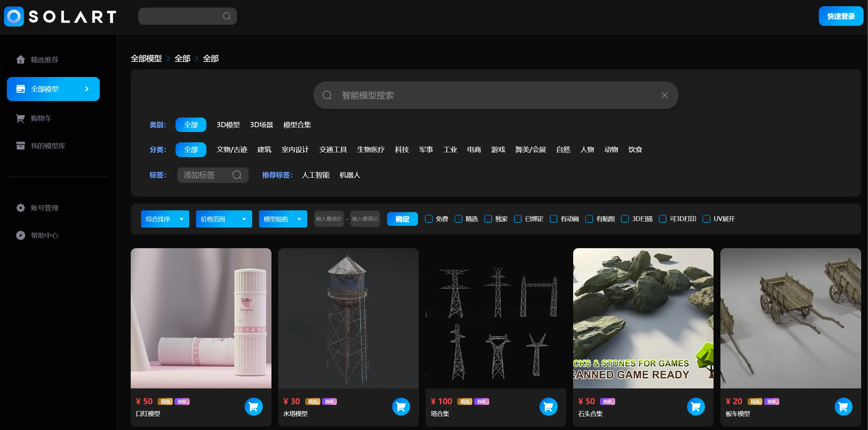Click the SOLART logo icon

[x=14, y=16]
